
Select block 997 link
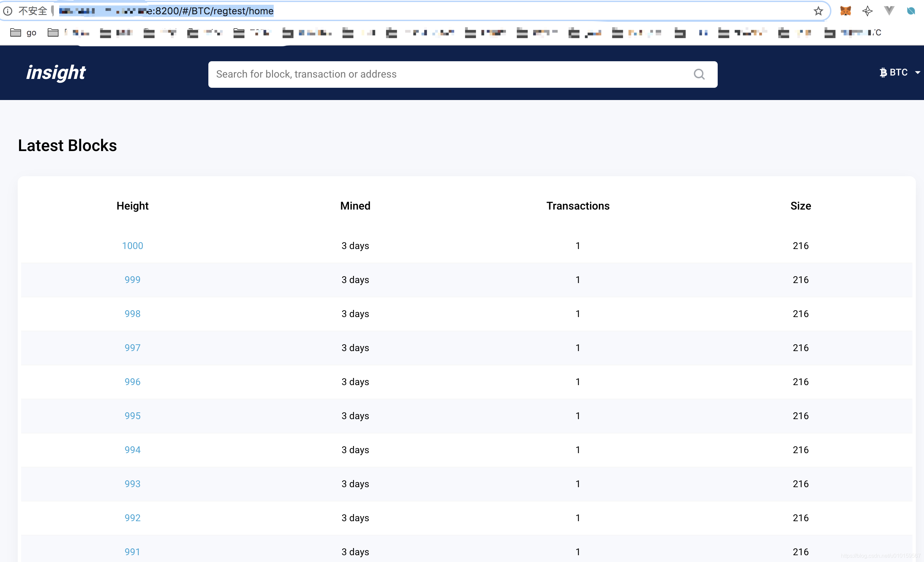pos(132,348)
